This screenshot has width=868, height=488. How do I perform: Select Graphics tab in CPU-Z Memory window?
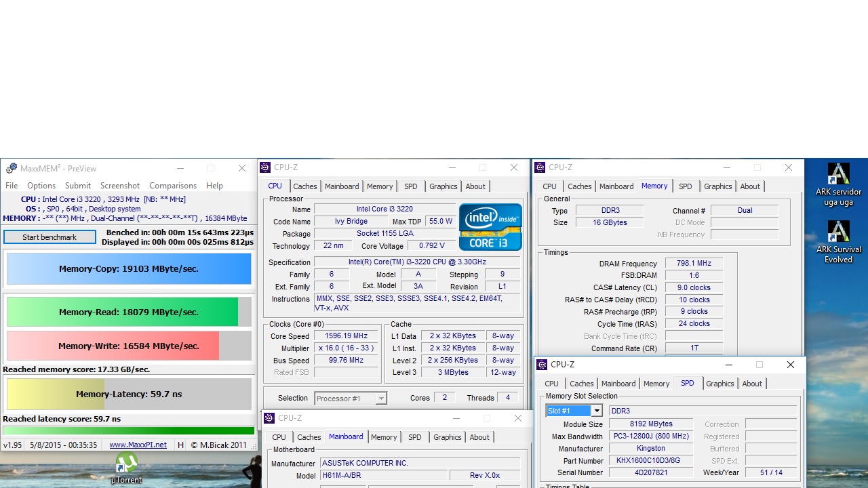click(x=718, y=186)
